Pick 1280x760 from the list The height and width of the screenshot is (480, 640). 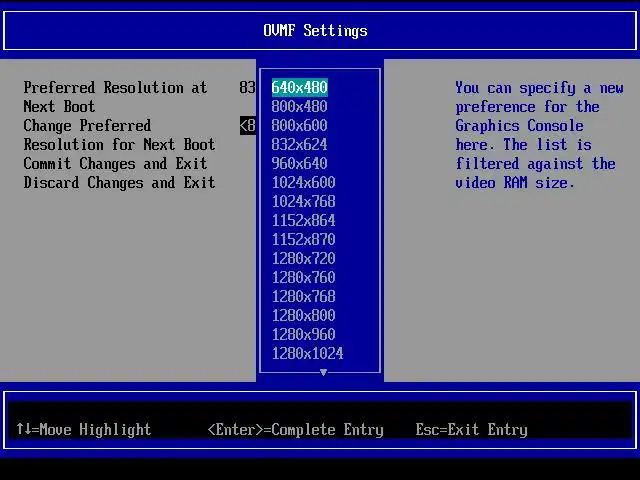point(304,277)
